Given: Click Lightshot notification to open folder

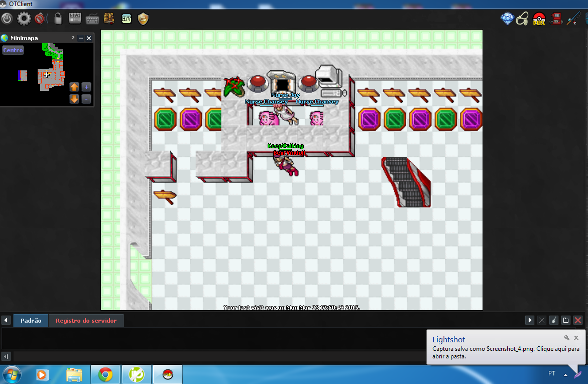Looking at the screenshot, I should (x=506, y=352).
